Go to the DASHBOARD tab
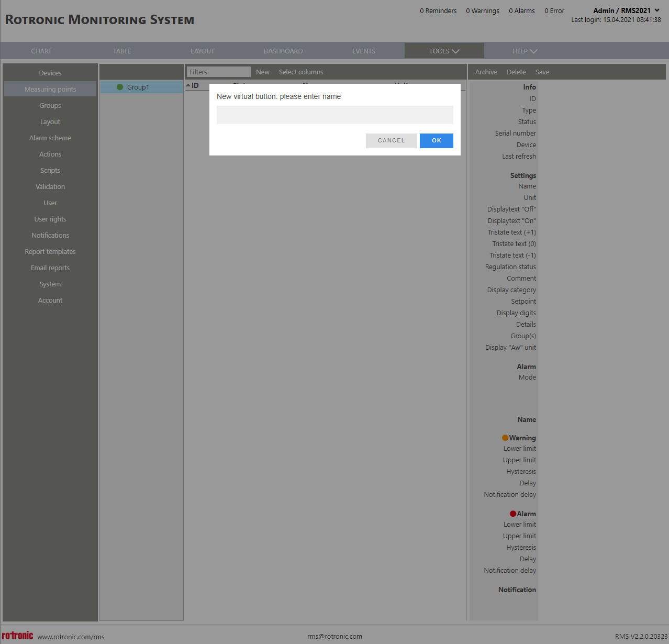 [283, 51]
